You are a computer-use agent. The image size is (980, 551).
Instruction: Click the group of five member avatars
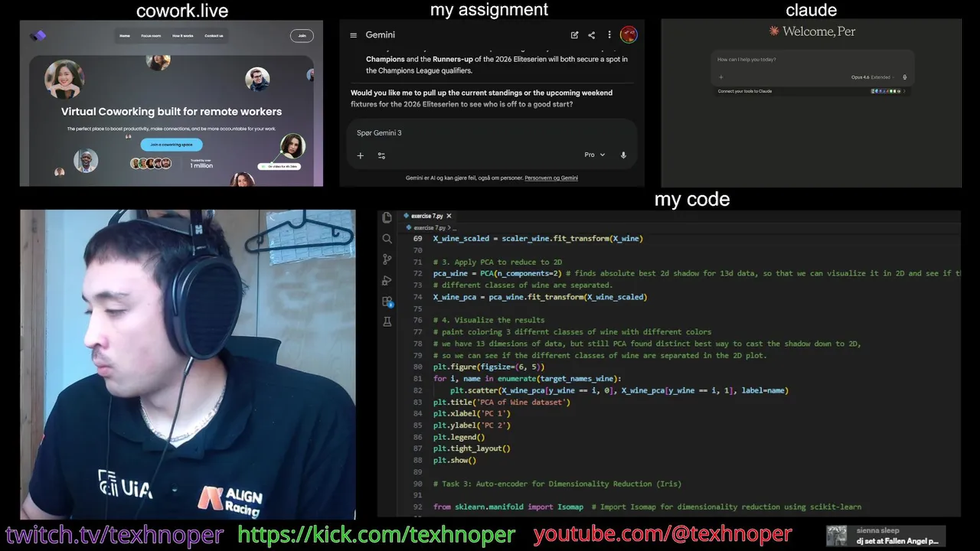[151, 163]
